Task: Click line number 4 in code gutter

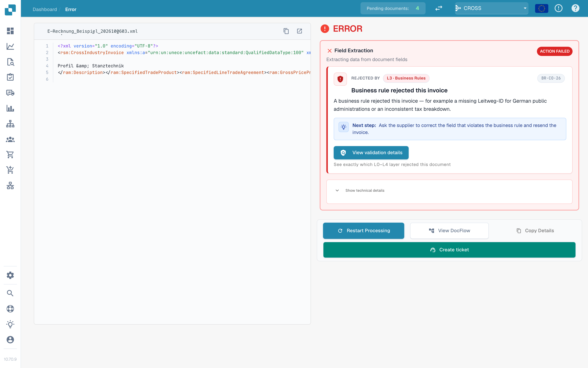Action: point(47,66)
